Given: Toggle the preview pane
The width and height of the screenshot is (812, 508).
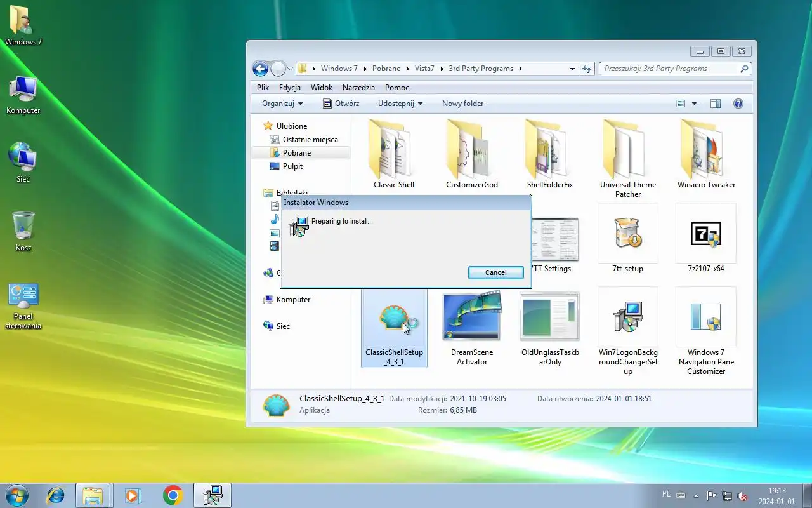Looking at the screenshot, I should coord(716,104).
